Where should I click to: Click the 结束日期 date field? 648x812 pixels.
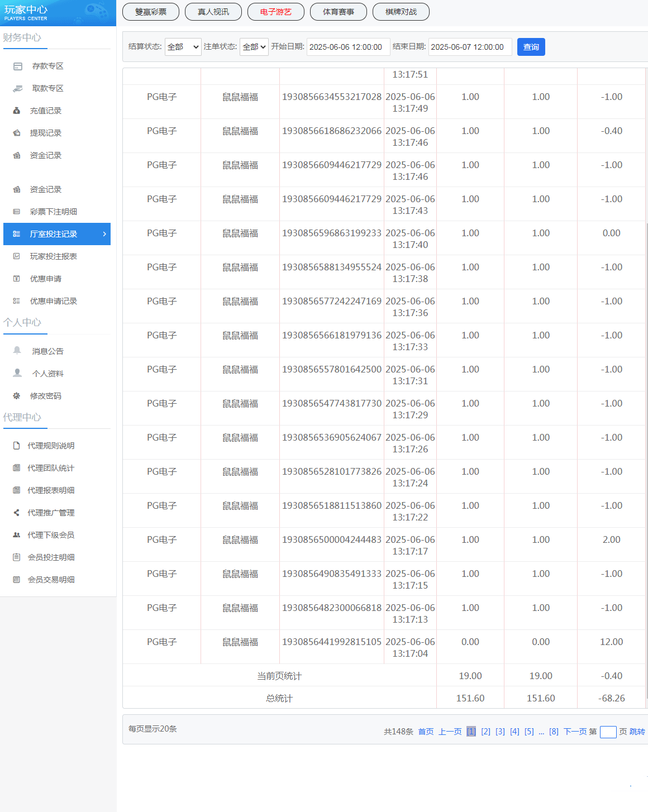point(470,47)
